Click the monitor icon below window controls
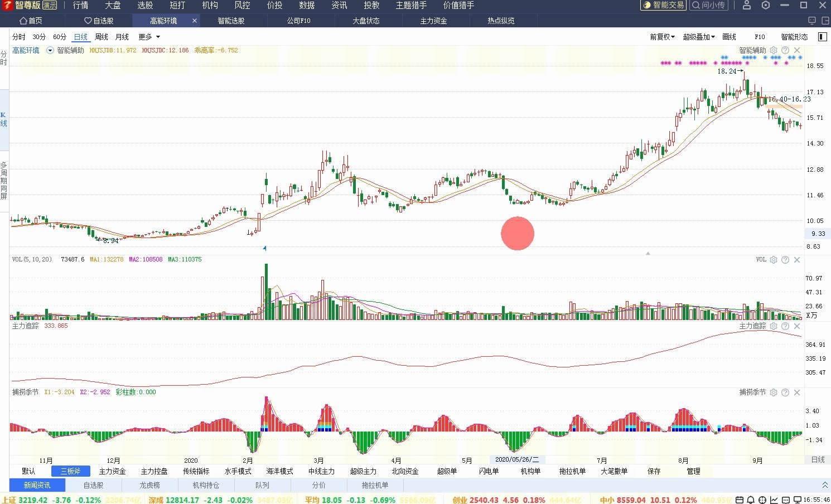Screen dimensions: 831x504 click(811, 21)
